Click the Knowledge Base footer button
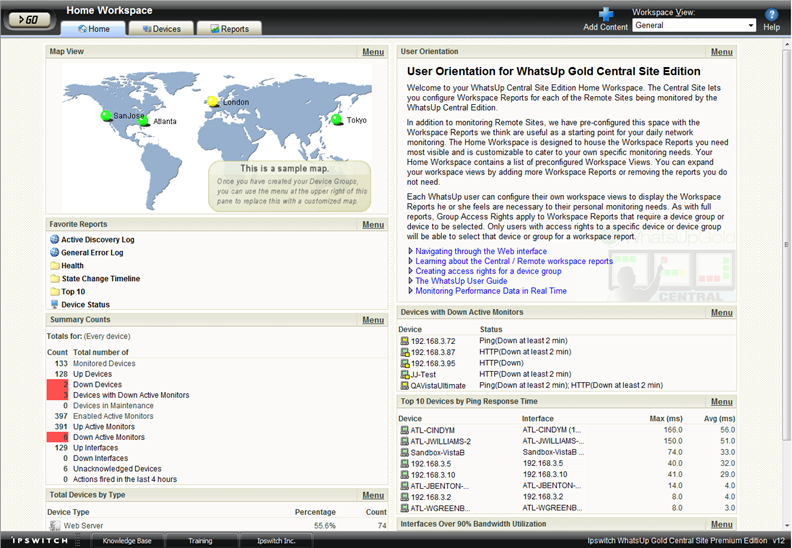This screenshot has width=792, height=548. point(128,541)
